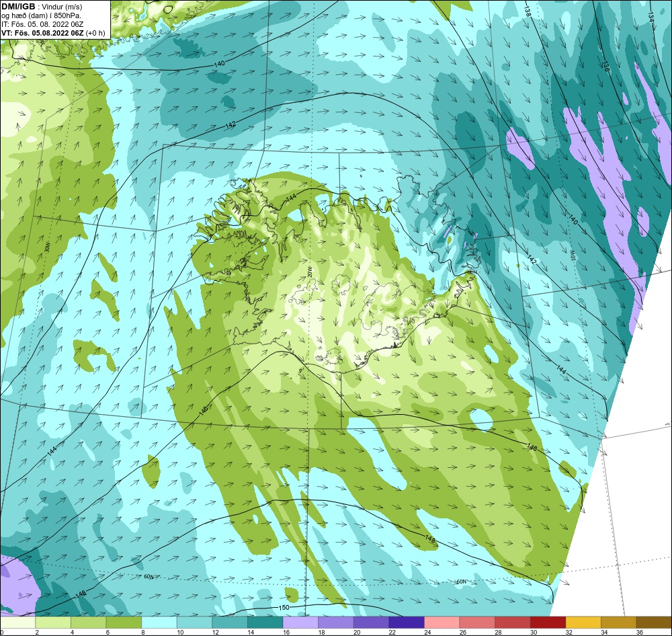This screenshot has width=672, height=636.
Task: Select the 32–34 m/s yellow legend swatch
Action: [584, 623]
